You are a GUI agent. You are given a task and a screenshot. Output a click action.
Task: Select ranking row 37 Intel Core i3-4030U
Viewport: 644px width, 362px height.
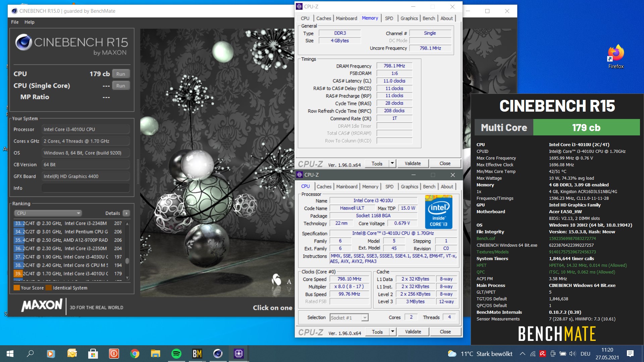[x=69, y=257]
